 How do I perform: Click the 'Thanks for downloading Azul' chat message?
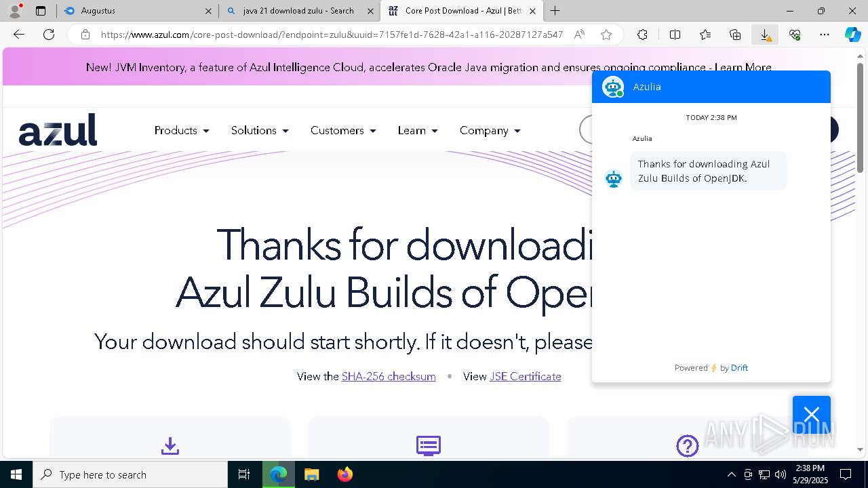pyautogui.click(x=708, y=171)
